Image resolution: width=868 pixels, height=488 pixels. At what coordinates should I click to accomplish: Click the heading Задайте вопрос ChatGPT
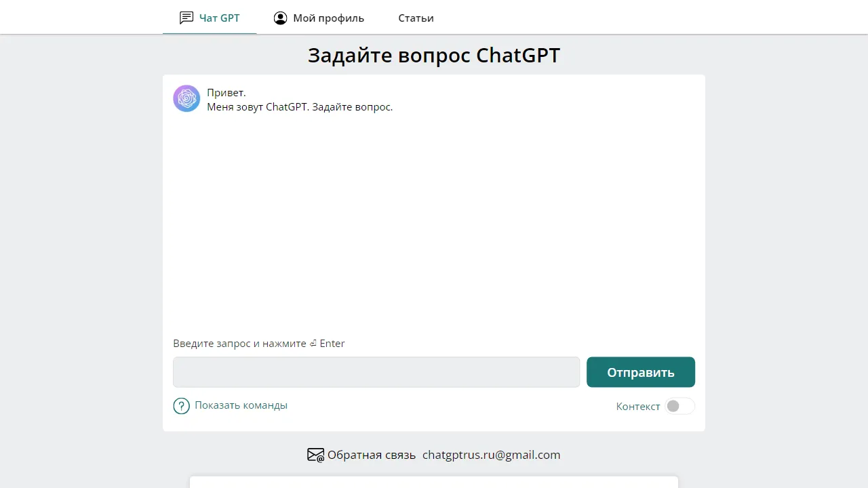point(434,55)
